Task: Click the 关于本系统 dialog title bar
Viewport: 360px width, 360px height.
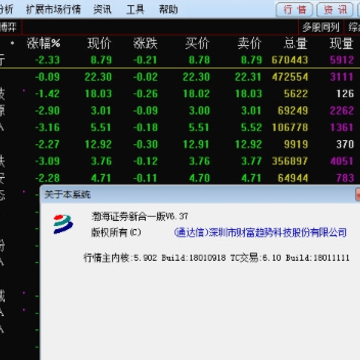Action: (200, 194)
